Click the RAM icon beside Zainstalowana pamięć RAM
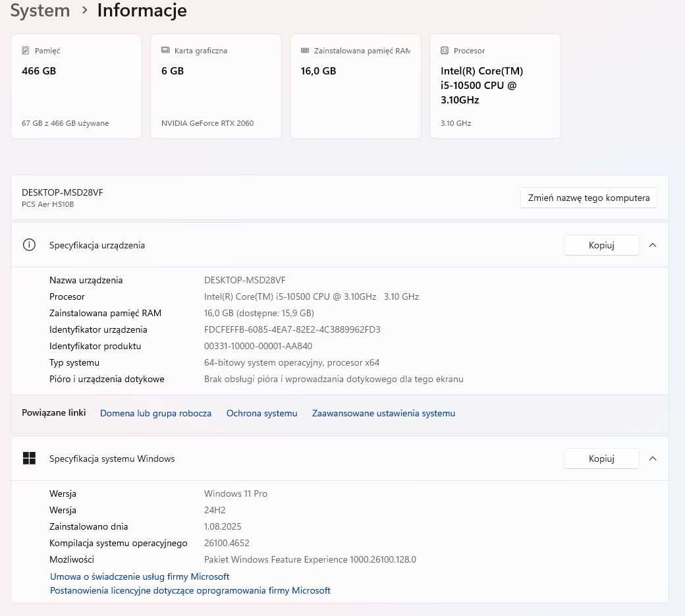The image size is (685, 616). [x=305, y=51]
